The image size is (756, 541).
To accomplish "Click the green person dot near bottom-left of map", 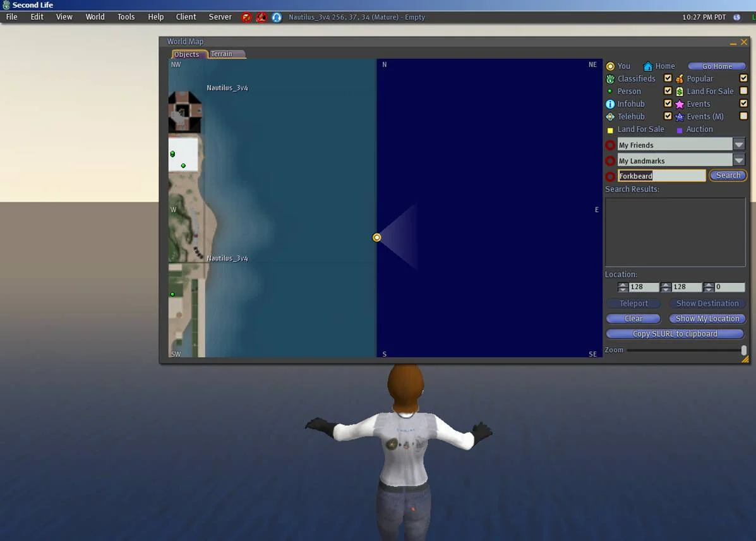I will click(172, 294).
